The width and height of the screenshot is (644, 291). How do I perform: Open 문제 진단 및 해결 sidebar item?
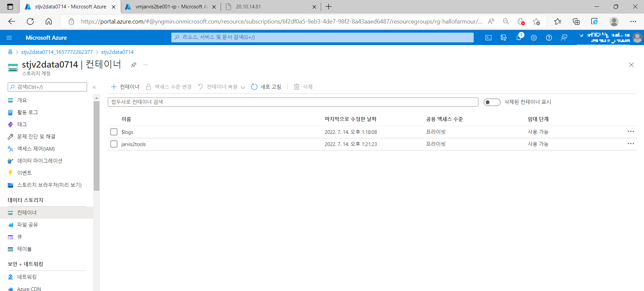pos(36,137)
